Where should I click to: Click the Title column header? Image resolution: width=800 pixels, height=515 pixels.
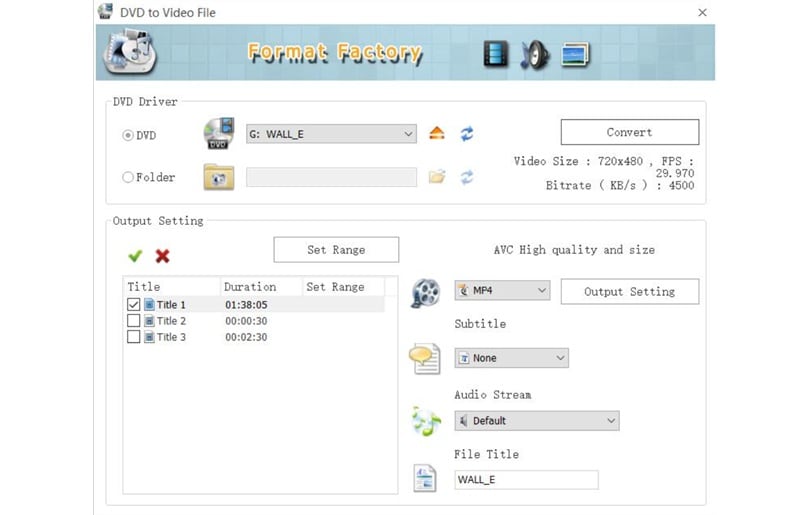(x=171, y=287)
